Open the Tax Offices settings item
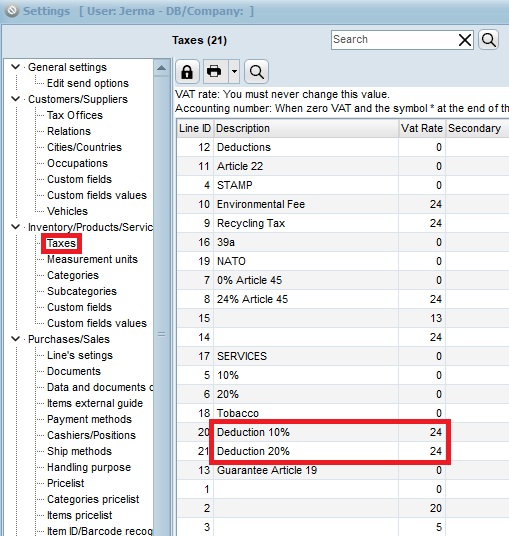 click(75, 115)
